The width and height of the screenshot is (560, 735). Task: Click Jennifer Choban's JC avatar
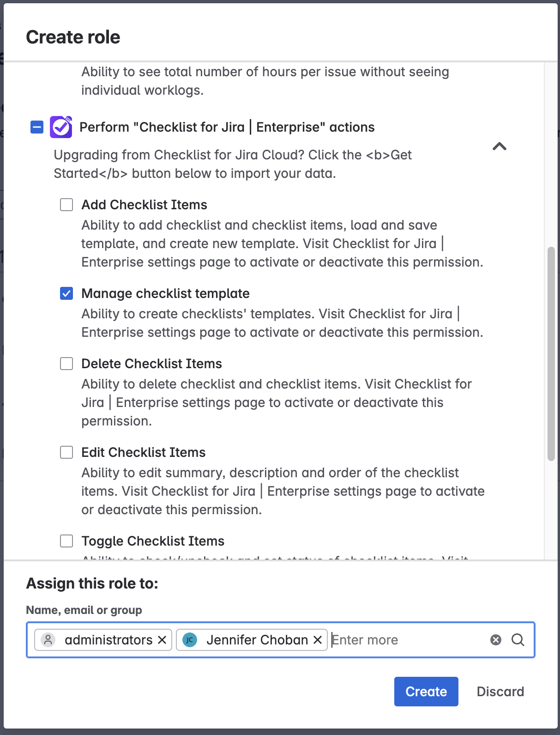coord(190,640)
